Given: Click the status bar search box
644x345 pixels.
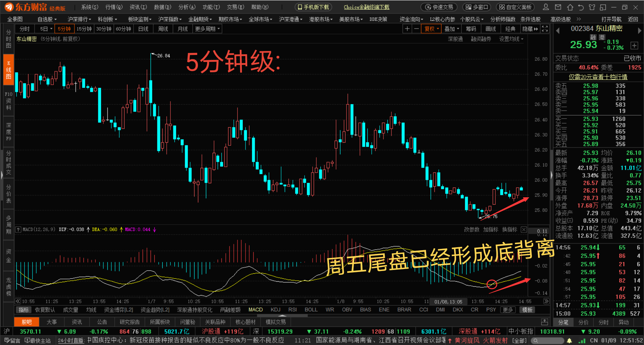Looking at the screenshot, I should [547, 341].
